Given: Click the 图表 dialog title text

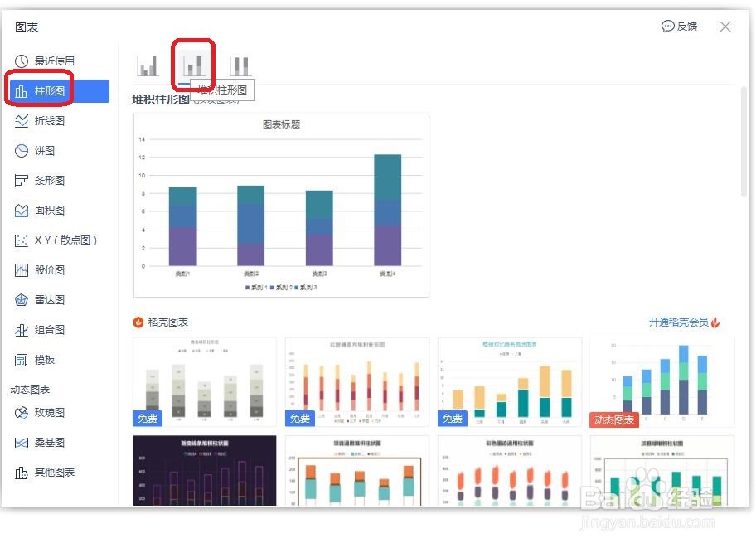Looking at the screenshot, I should pos(27,27).
